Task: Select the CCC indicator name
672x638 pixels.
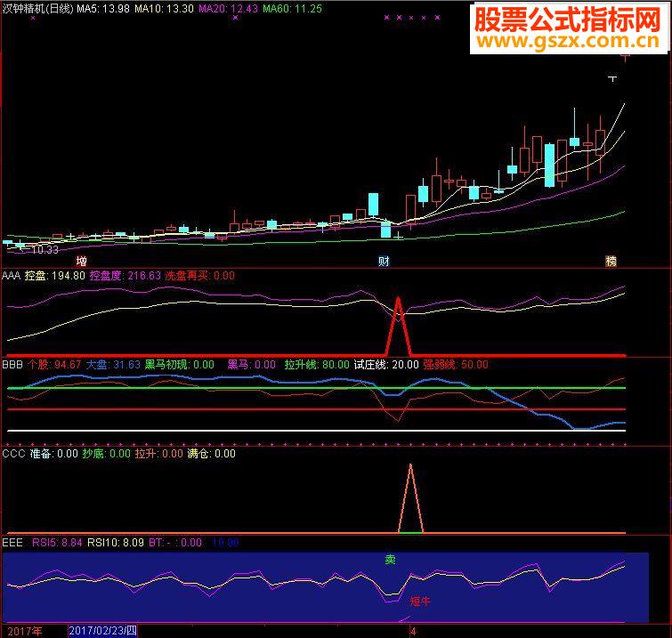Action: coord(13,454)
